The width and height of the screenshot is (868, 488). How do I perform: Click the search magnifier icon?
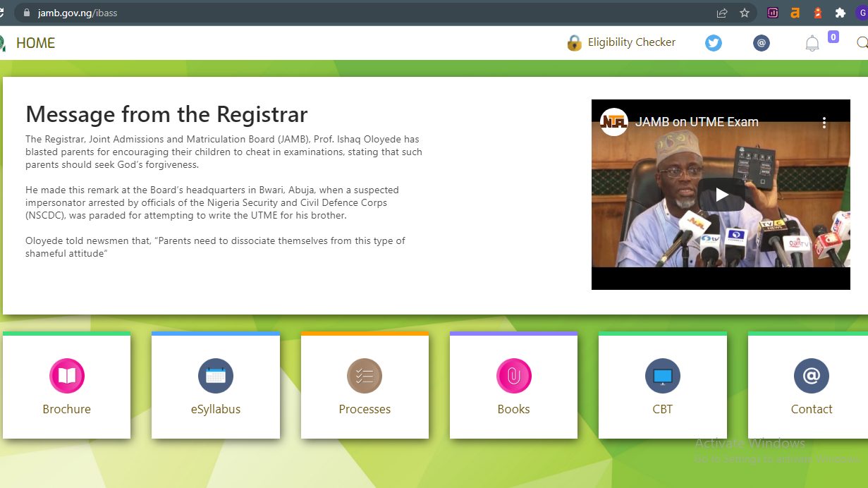(x=862, y=43)
